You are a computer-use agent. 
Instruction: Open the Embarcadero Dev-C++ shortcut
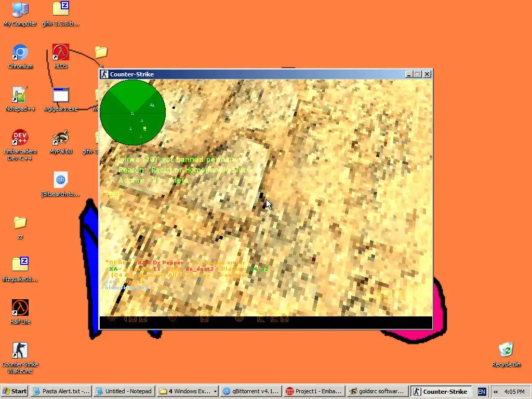20,145
